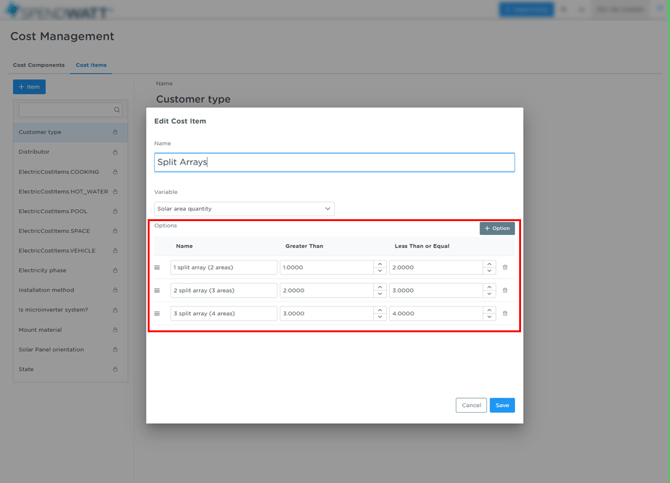Decrement Less Than or Equal in third row

point(489,316)
